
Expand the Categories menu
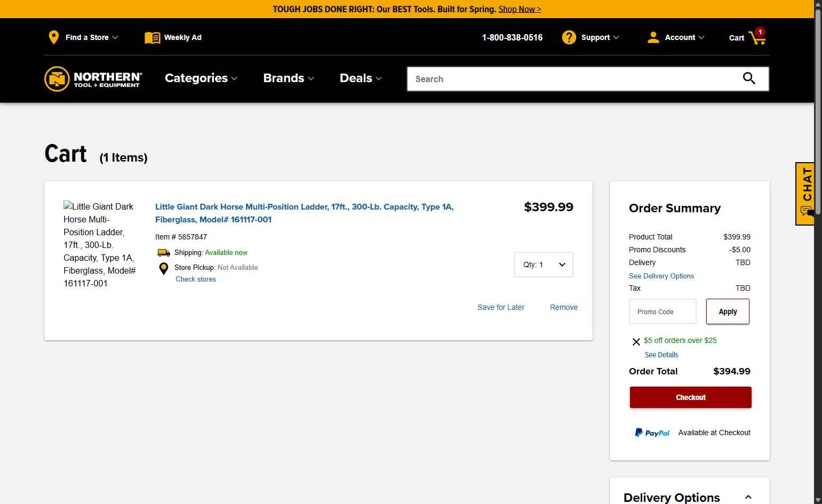click(x=201, y=78)
